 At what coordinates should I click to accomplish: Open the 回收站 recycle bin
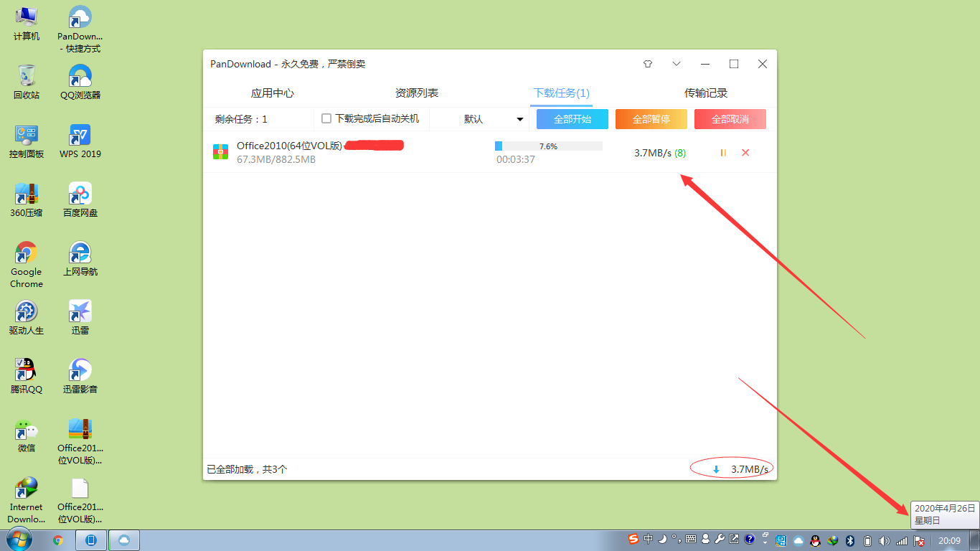coord(27,82)
